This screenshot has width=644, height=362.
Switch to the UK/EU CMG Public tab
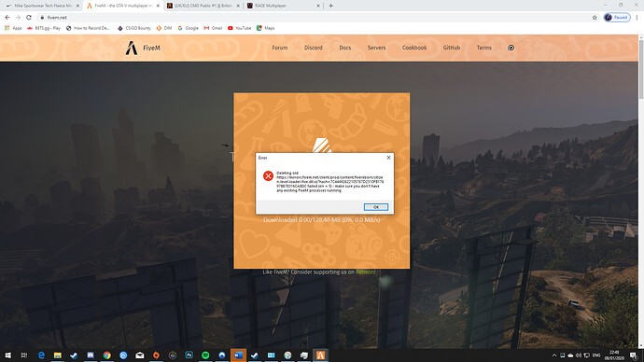pos(203,6)
